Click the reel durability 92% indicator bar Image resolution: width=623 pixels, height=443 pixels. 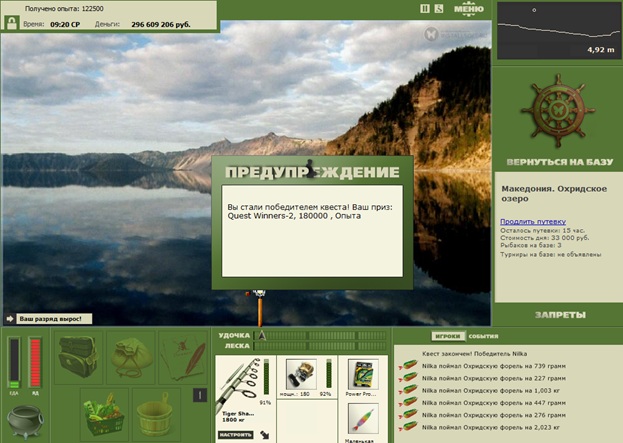pyautogui.click(x=329, y=374)
